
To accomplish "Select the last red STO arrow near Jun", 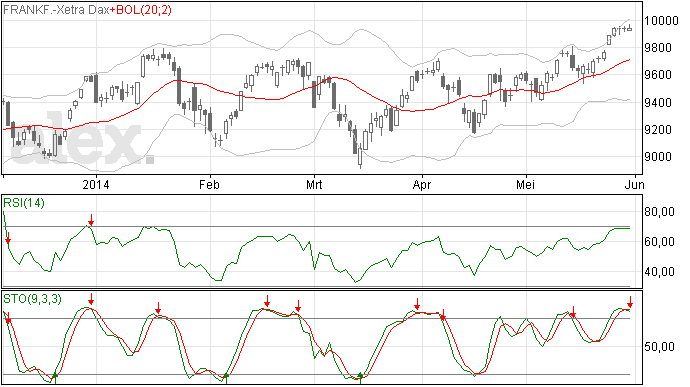I will click(x=630, y=302).
